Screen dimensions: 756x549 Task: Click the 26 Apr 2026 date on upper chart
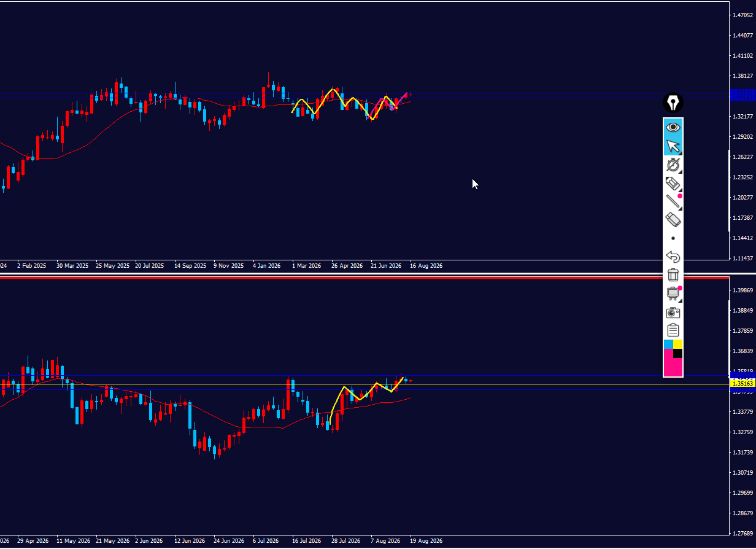click(x=347, y=266)
